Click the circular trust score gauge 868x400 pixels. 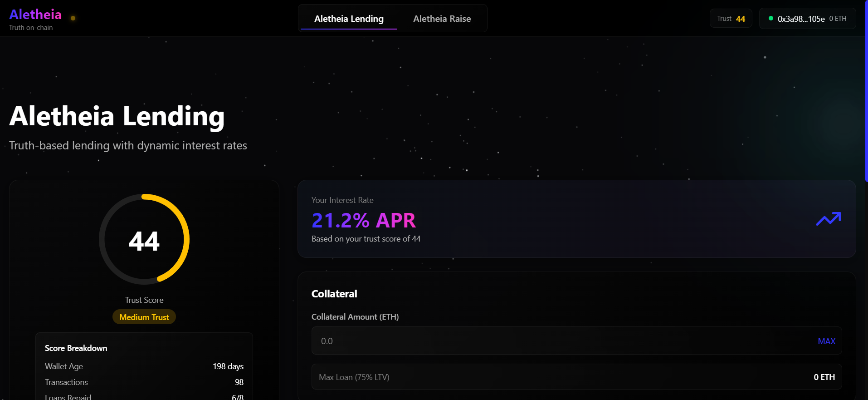tap(144, 239)
